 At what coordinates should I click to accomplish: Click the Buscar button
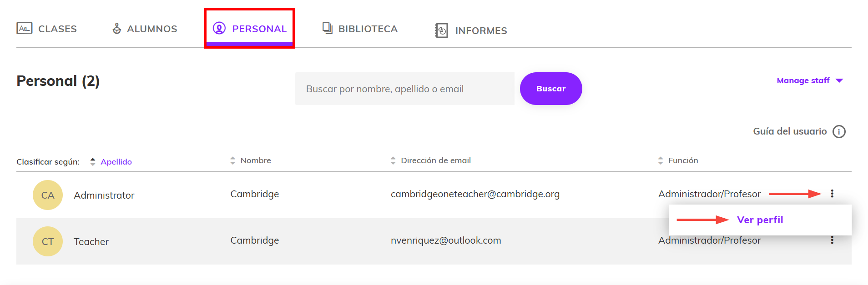click(551, 89)
